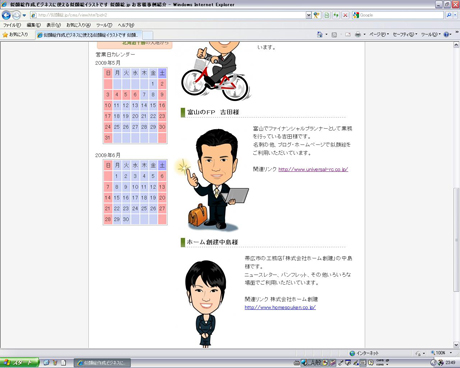Stop loading with the red X icon
The width and height of the screenshot is (460, 368).
[345, 15]
